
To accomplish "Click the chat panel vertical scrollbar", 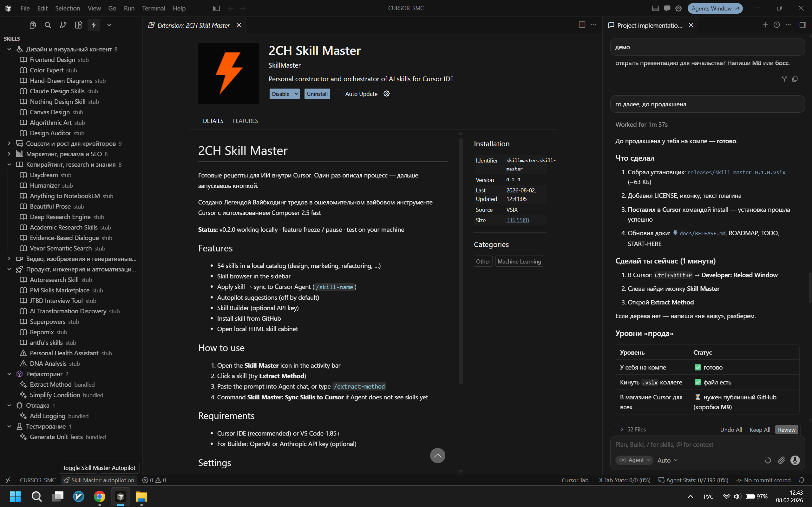I will [x=810, y=287].
